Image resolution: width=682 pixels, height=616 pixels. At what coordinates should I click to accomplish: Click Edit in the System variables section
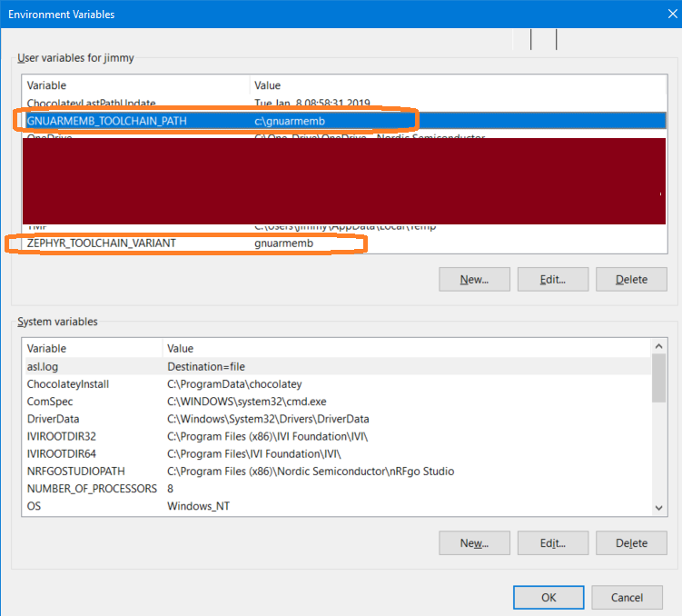pos(553,542)
